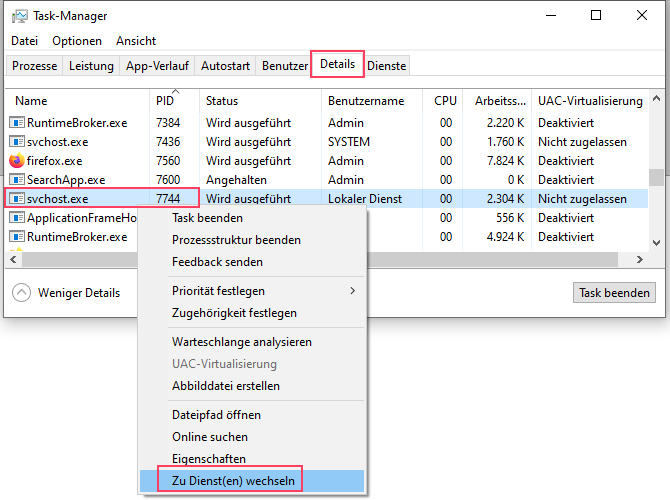Click the 556 K memory value

click(x=510, y=218)
